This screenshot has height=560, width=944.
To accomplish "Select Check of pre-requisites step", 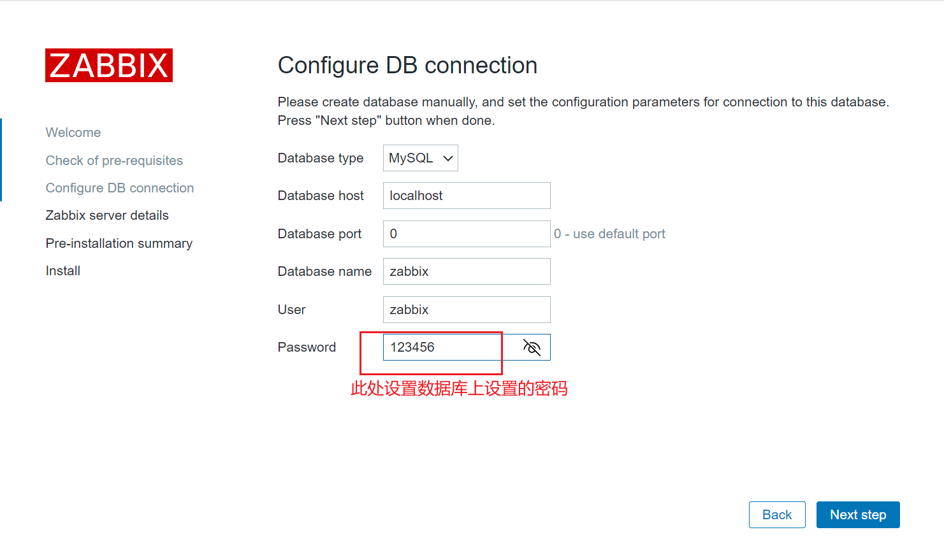I will coord(114,161).
